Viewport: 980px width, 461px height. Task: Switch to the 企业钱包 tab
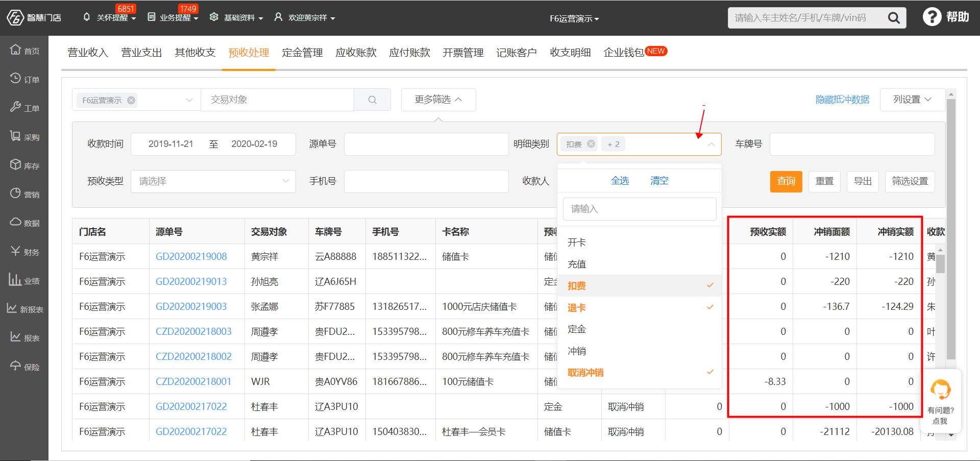point(624,53)
